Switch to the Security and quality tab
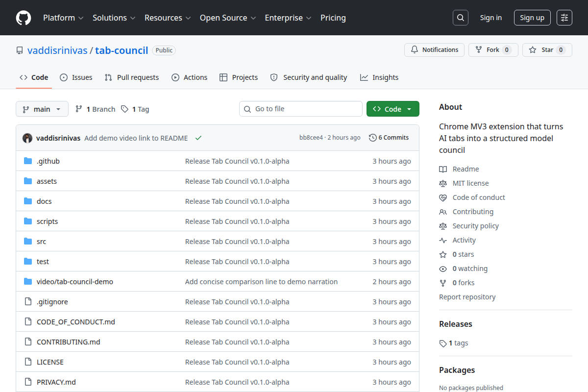This screenshot has height=392, width=588. pos(309,77)
